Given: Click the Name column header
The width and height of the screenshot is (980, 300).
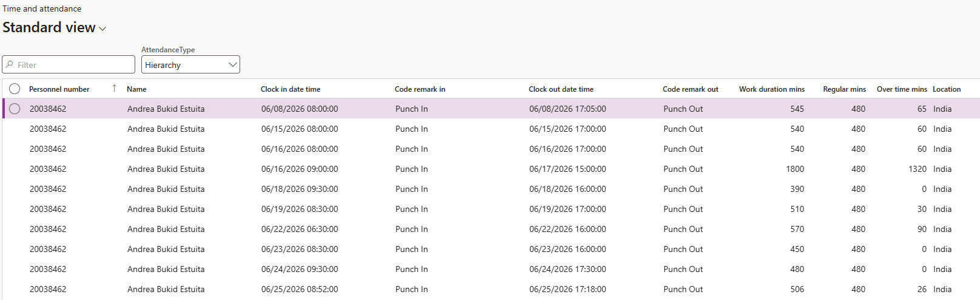Looking at the screenshot, I should [136, 89].
